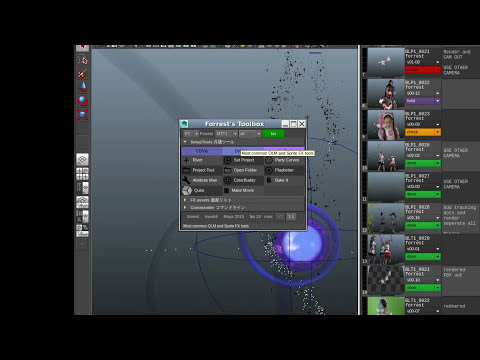The width and height of the screenshot is (480, 360).
Task: Collapse the SetupTools section
Action: coord(185,142)
